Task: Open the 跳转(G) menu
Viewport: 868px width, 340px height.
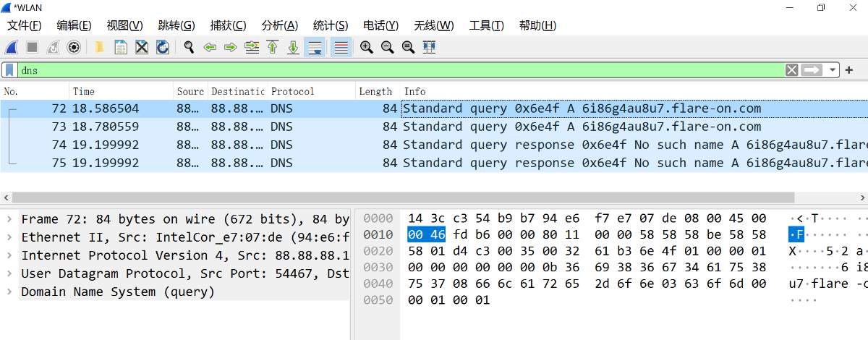Action: (x=176, y=25)
